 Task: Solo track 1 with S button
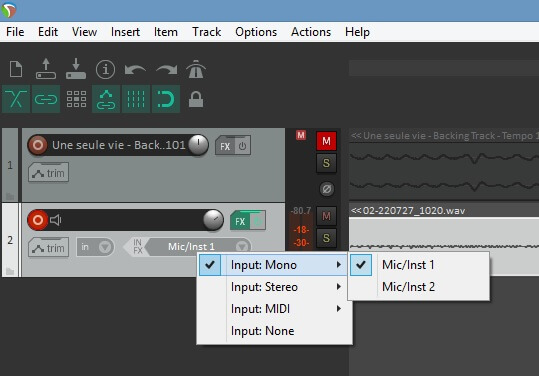tap(326, 163)
